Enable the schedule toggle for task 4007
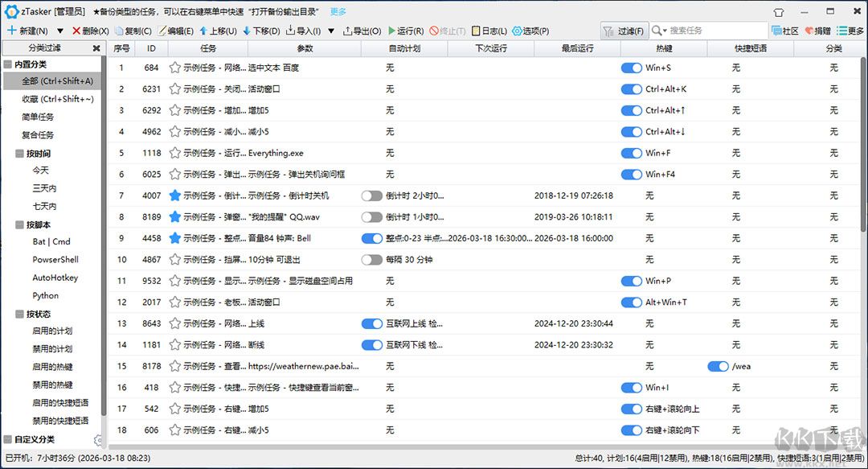 (371, 195)
